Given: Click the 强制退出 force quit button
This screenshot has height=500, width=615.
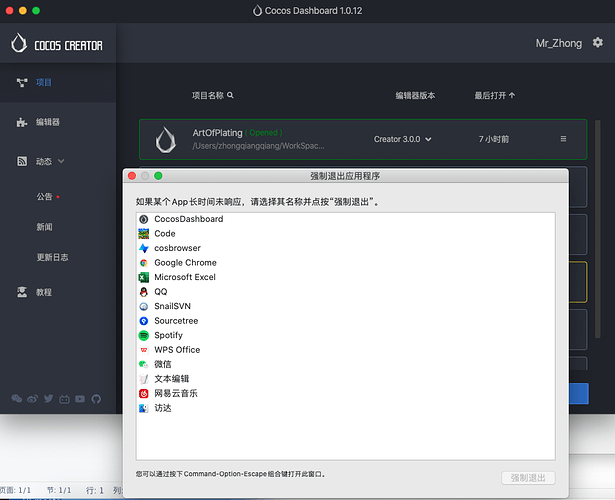Looking at the screenshot, I should tap(528, 478).
